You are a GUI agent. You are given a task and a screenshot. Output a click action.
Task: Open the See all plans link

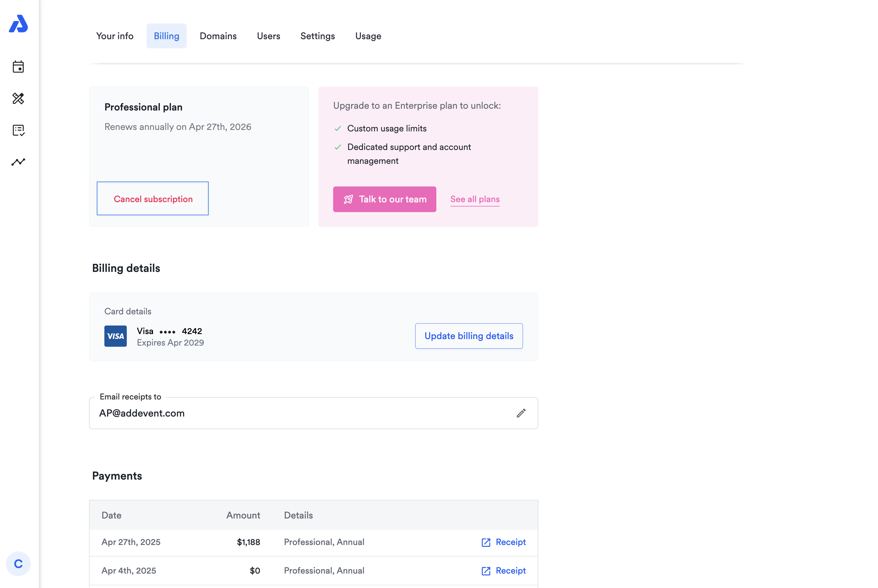pyautogui.click(x=475, y=199)
